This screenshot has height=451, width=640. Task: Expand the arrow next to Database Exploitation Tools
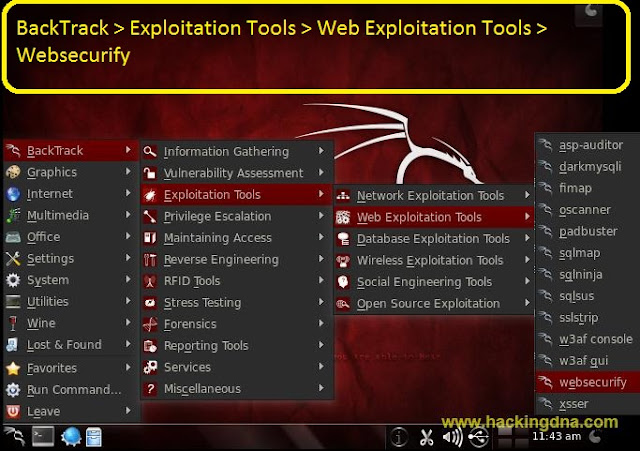pos(527,238)
